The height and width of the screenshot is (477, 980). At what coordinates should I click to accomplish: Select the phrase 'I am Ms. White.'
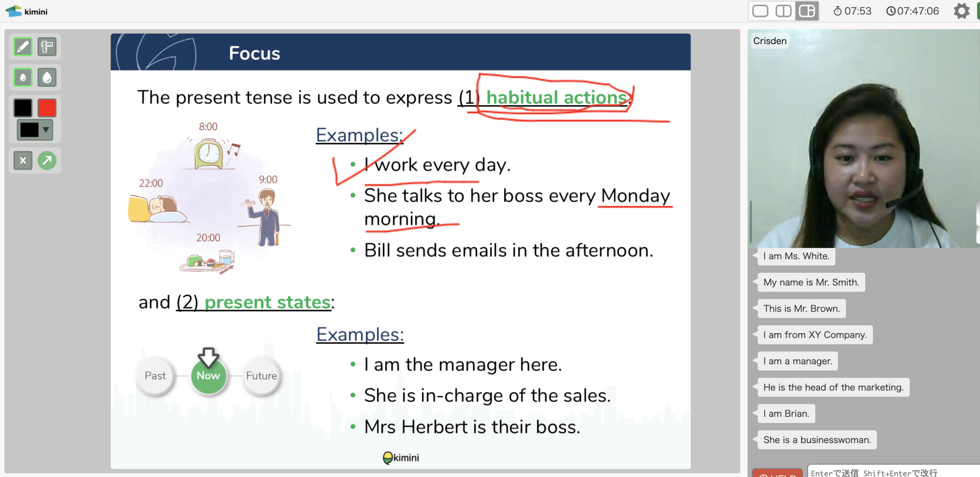coord(796,256)
